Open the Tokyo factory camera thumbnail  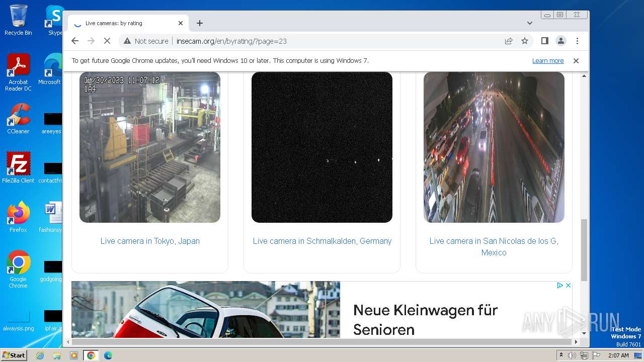point(150,147)
